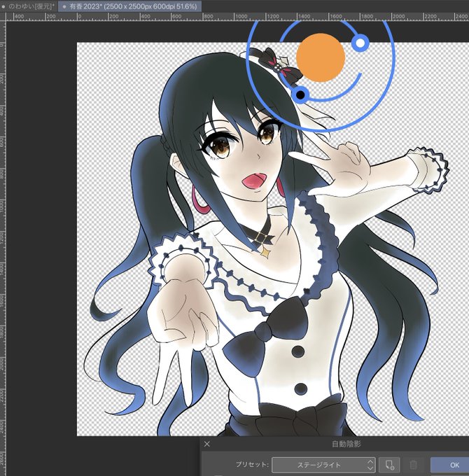Image resolution: width=469 pixels, height=476 pixels.
Task: Click the black handle on the light ring
Action: (x=300, y=95)
